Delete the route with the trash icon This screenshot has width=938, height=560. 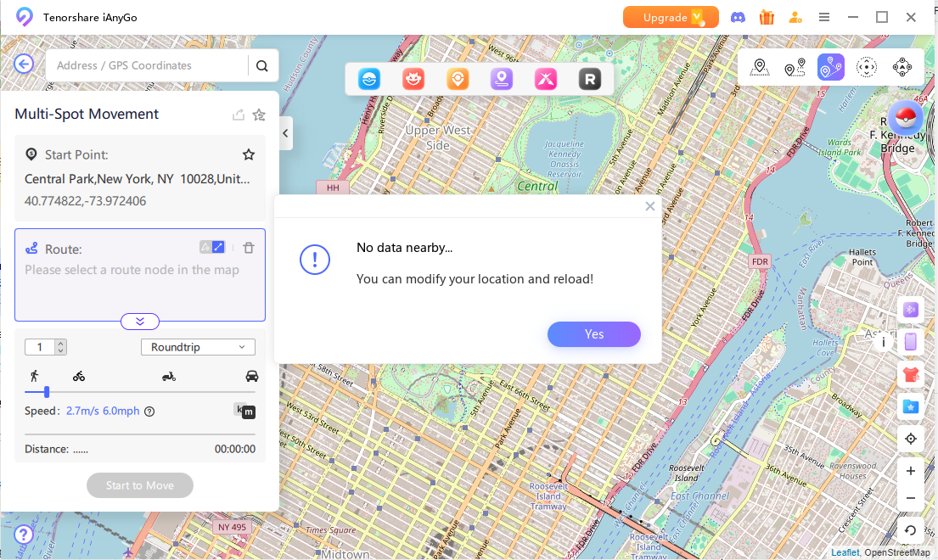(x=249, y=248)
